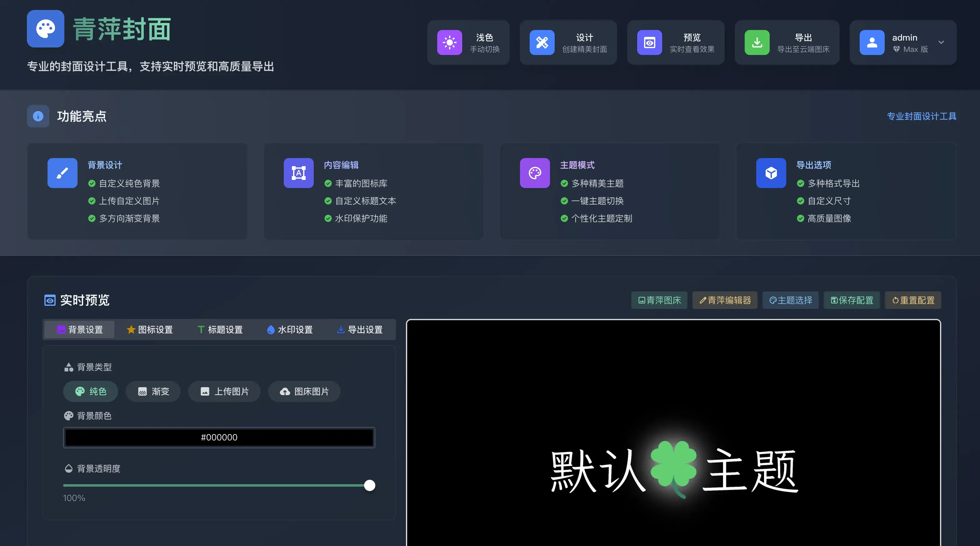The height and width of the screenshot is (546, 980).
Task: Switch to the 水印设置 tab
Action: 289,329
